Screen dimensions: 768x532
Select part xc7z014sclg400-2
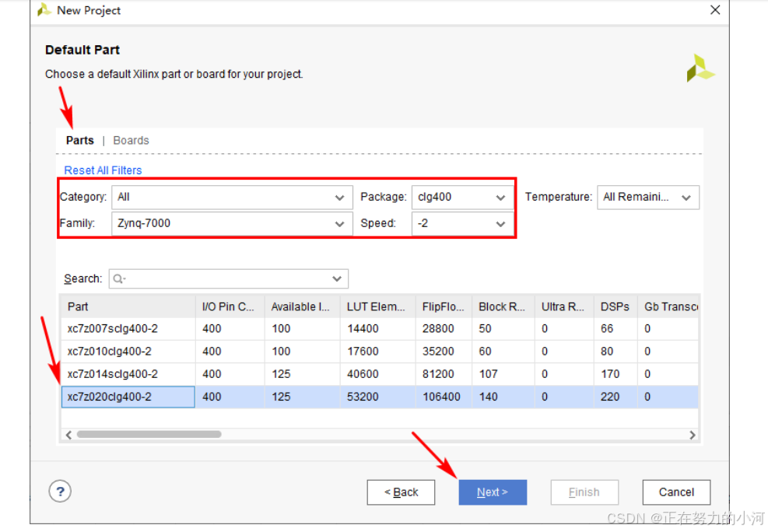113,374
